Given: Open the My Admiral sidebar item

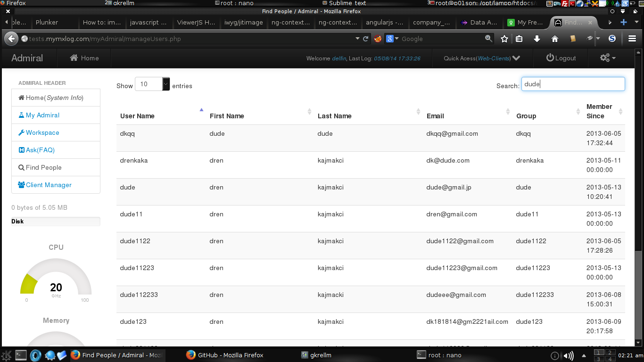Looking at the screenshot, I should point(42,115).
